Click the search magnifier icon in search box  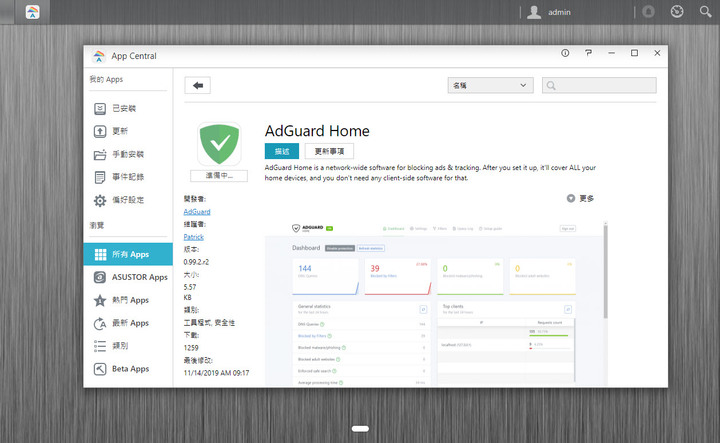pos(551,85)
